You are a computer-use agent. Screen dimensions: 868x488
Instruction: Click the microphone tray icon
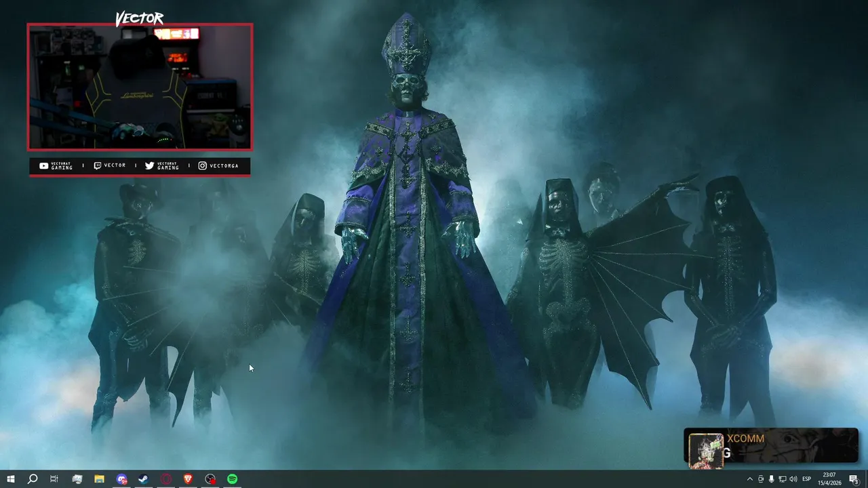coord(772,479)
